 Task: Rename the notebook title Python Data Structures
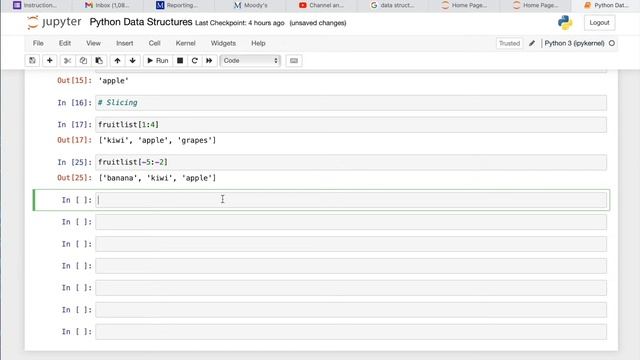(x=141, y=22)
